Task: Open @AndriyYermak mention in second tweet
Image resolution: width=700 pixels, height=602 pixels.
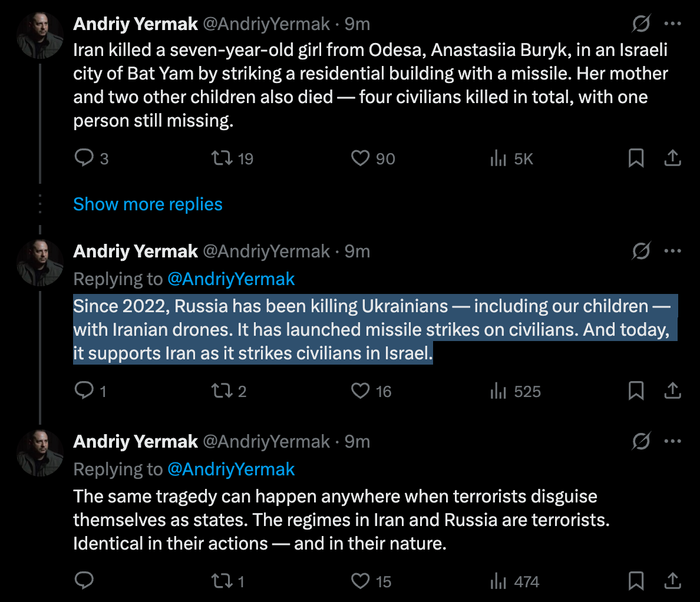Action: 231,279
